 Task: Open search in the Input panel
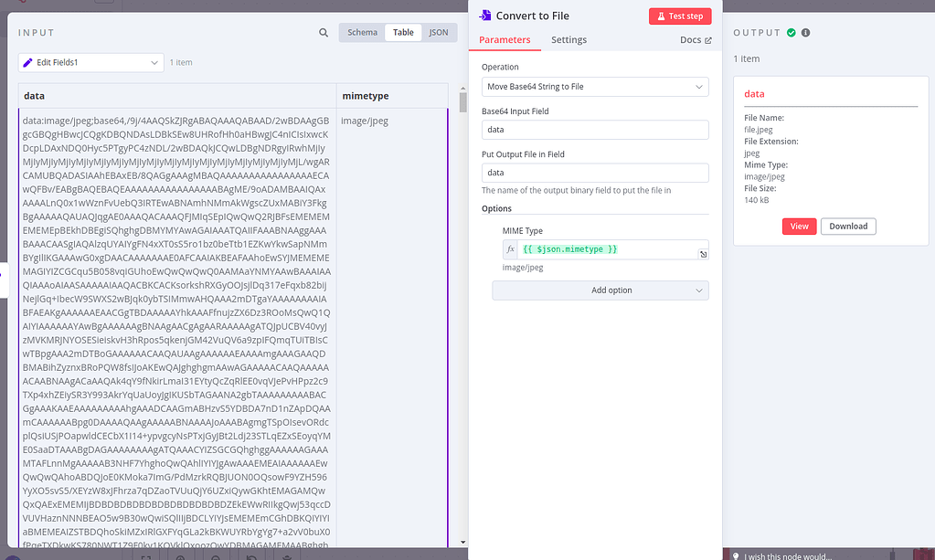[x=324, y=31]
